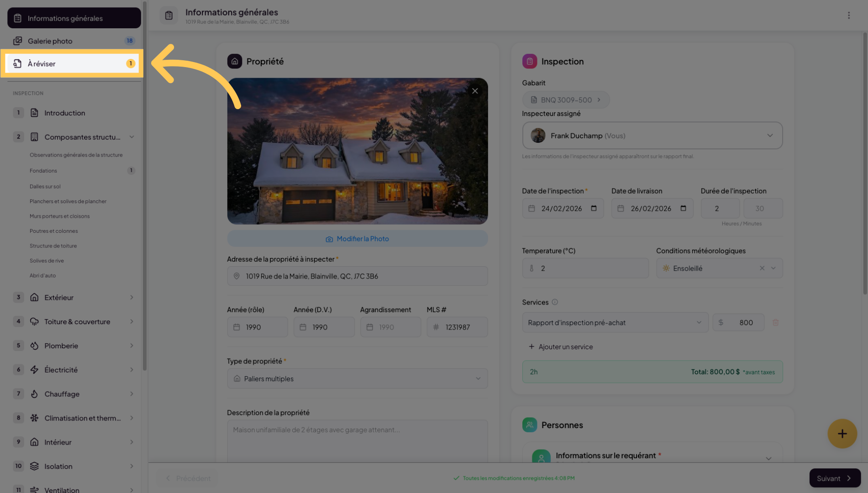Clear the Ensoleillé weather selection
Image resolution: width=868 pixels, height=493 pixels.
[x=762, y=268]
